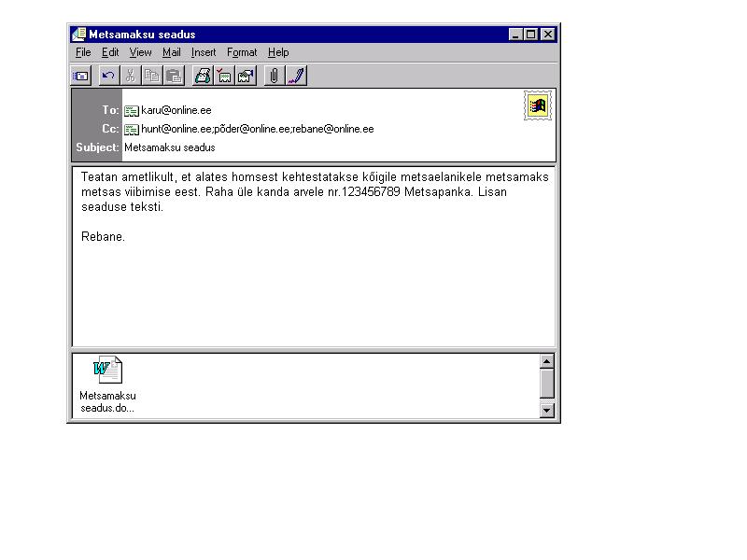Open the Mail menu
Screen dimensions: 747x560
click(x=172, y=52)
